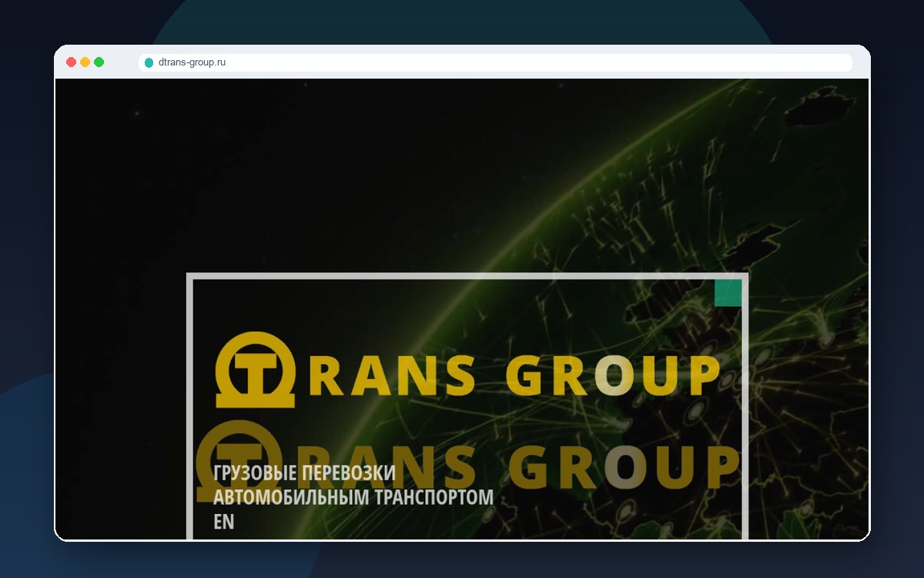Click the golden T emblem in the top logo
This screenshot has width=924, height=578.
click(x=255, y=370)
